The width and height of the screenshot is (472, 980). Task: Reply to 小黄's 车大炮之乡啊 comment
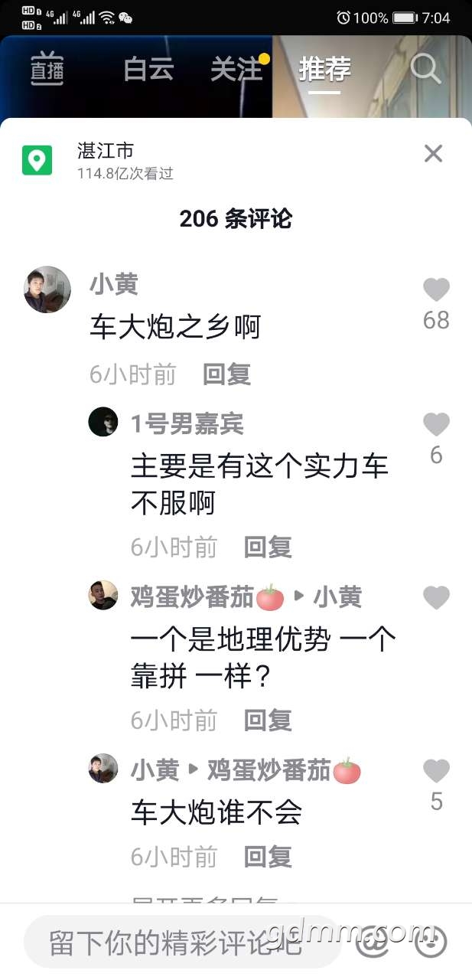click(226, 374)
